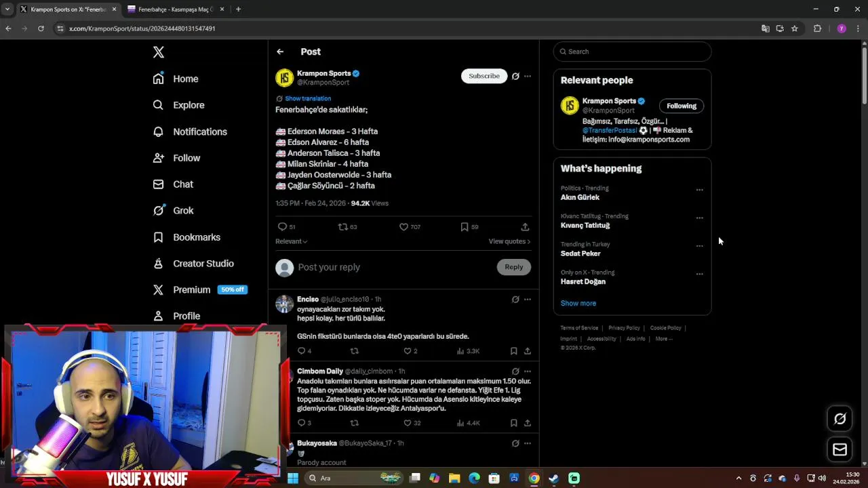Open Bookmarks in sidebar
The height and width of the screenshot is (488, 868).
pos(186,237)
